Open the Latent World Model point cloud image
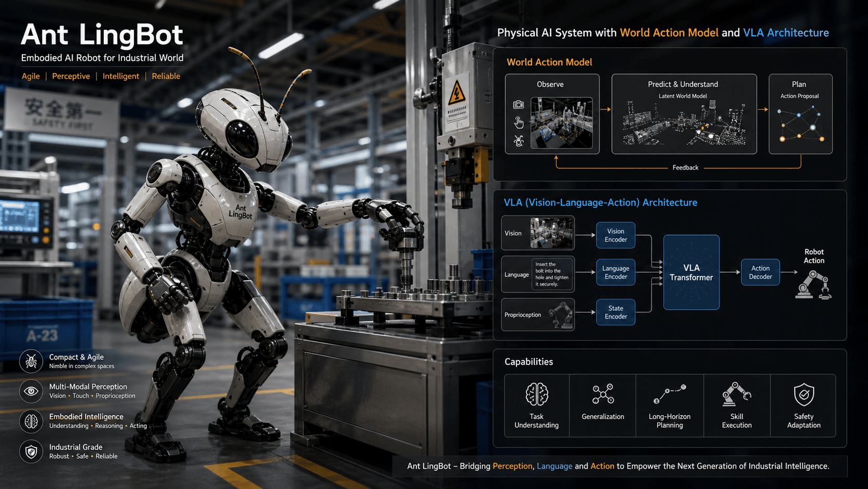 [684, 124]
